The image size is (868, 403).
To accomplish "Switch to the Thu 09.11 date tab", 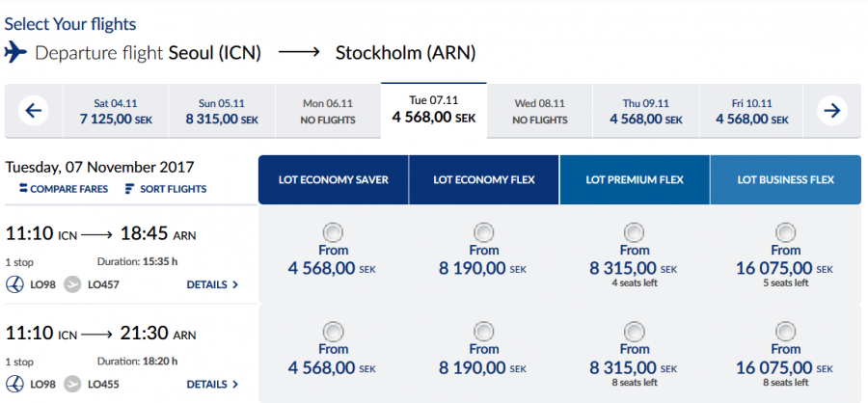I will [x=646, y=112].
